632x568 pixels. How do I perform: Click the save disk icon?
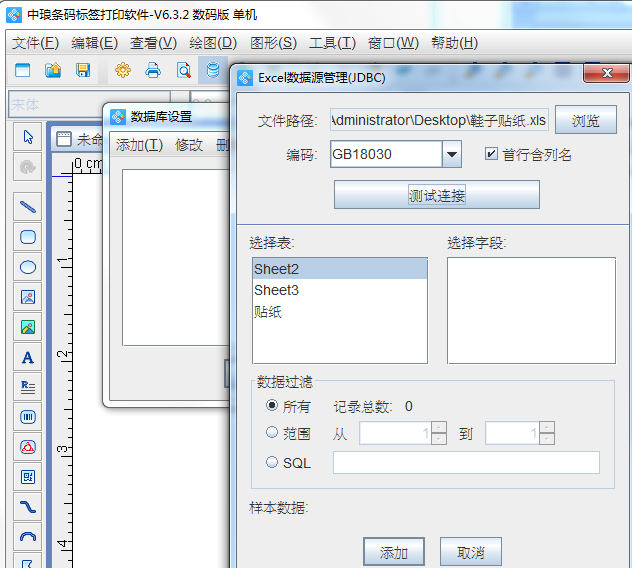pos(83,70)
